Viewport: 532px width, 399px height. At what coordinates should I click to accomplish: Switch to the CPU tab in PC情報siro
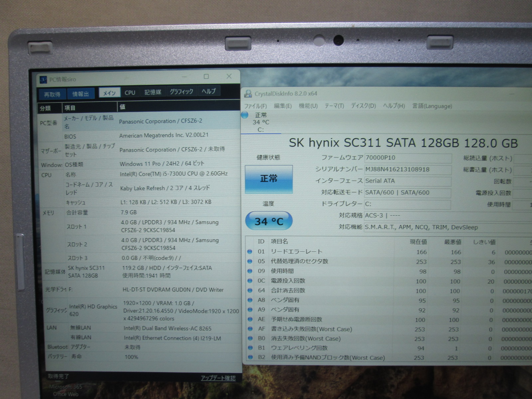point(130,93)
